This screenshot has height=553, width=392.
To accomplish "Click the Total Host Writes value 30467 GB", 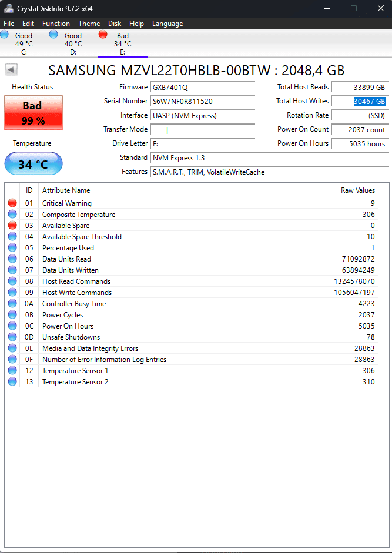I will pyautogui.click(x=360, y=102).
